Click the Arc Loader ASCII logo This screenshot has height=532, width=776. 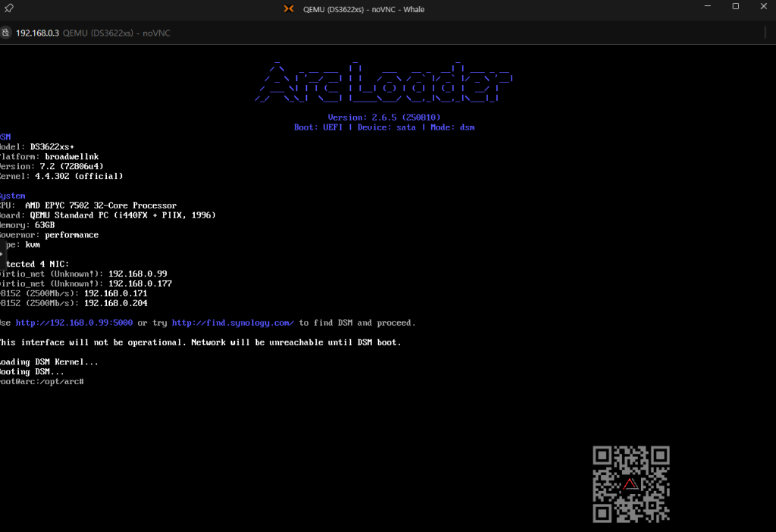(x=386, y=82)
